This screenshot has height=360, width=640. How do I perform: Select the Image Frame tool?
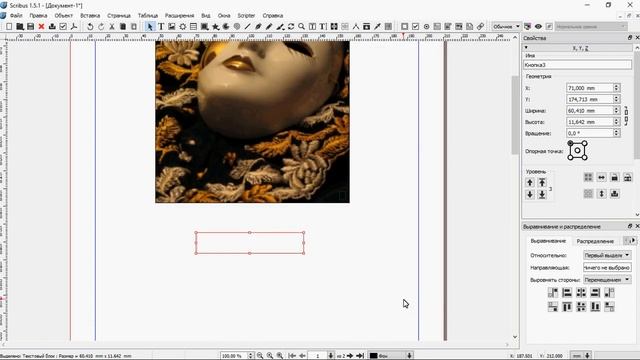click(171, 27)
